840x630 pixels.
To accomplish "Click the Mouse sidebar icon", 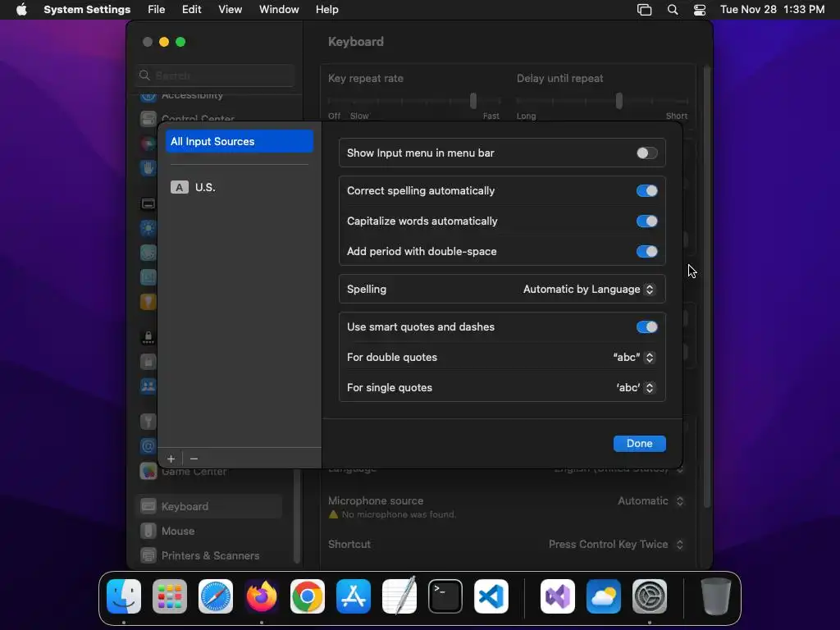I will (x=148, y=531).
